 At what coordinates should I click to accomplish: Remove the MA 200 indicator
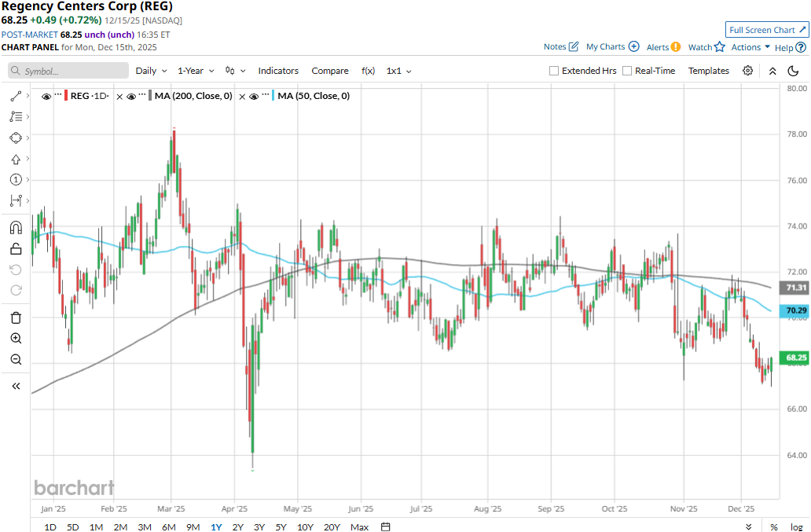point(119,97)
